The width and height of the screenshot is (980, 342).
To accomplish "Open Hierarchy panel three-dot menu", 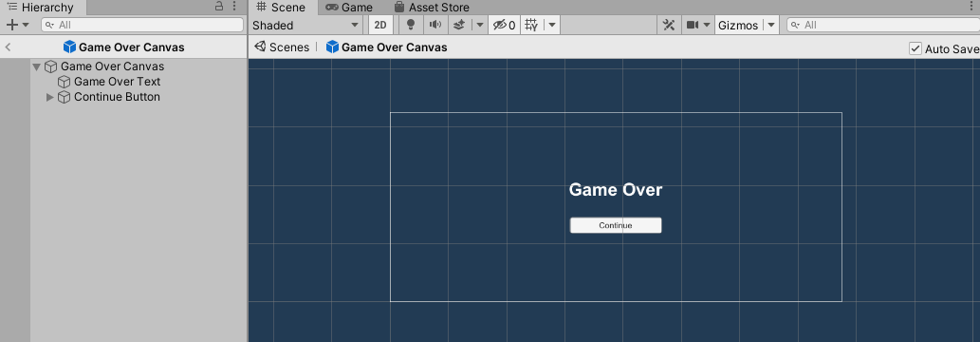I will 234,7.
